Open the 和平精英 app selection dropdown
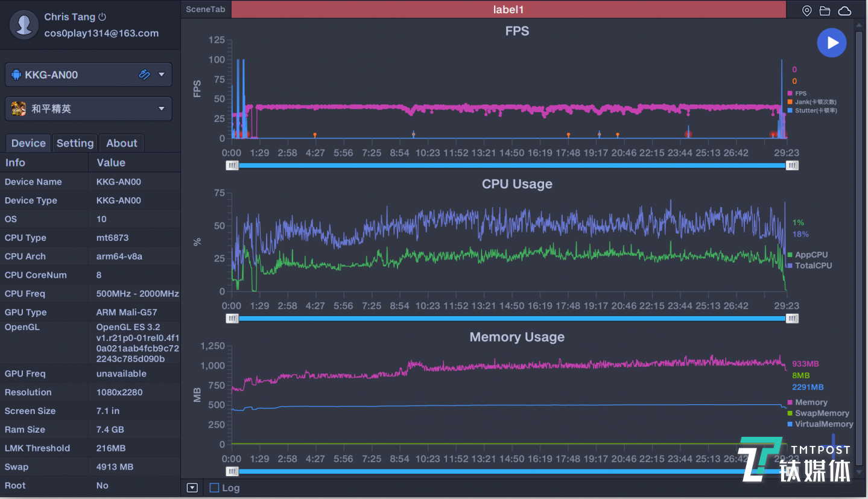Image resolution: width=868 pixels, height=499 pixels. tap(162, 109)
